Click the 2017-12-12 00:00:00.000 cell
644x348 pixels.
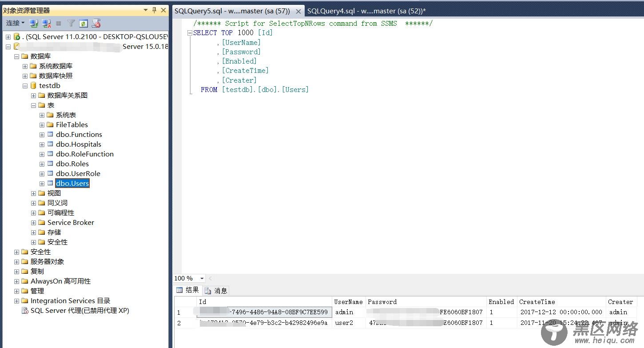click(562, 312)
